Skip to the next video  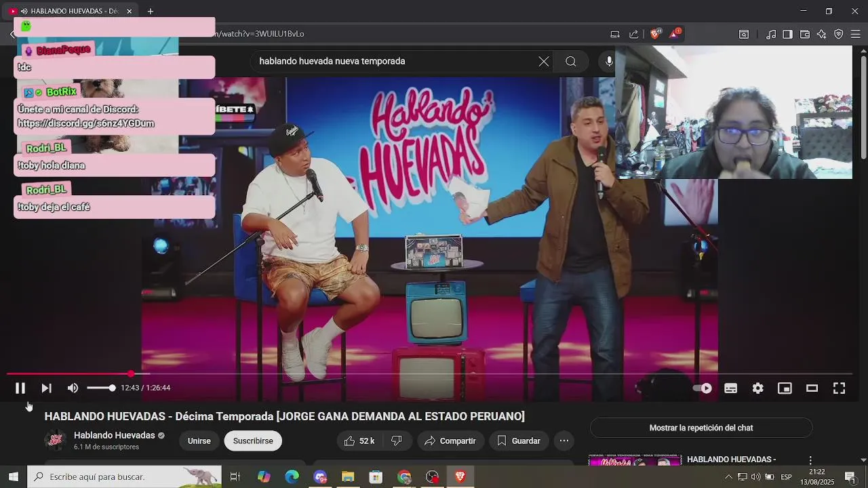(46, 388)
